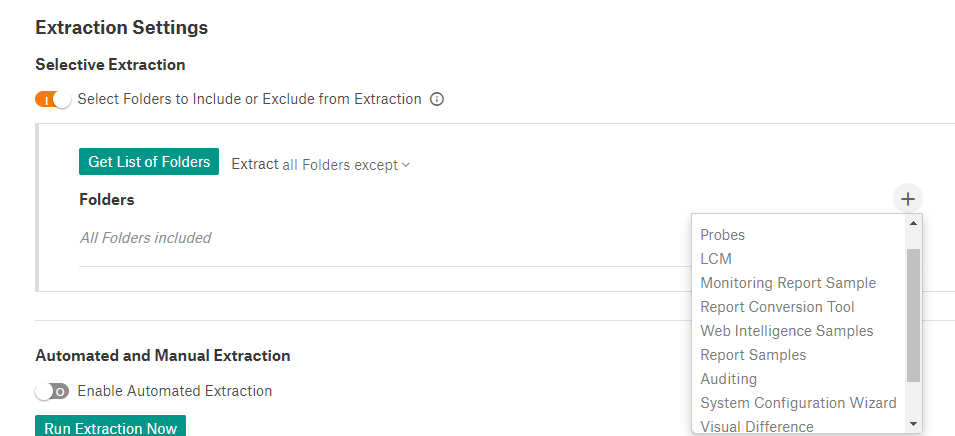Image resolution: width=955 pixels, height=436 pixels.
Task: Select Monitoring Report Sample folder
Action: (788, 283)
